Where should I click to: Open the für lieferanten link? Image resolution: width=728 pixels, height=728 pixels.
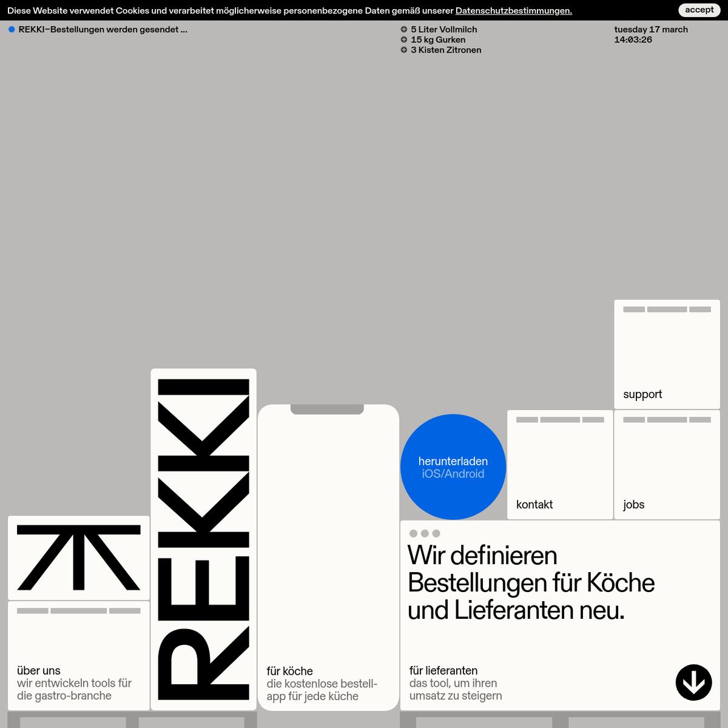point(443,670)
